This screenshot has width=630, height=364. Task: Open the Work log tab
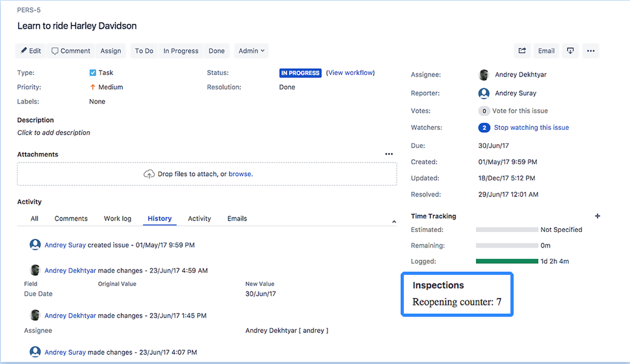[117, 218]
